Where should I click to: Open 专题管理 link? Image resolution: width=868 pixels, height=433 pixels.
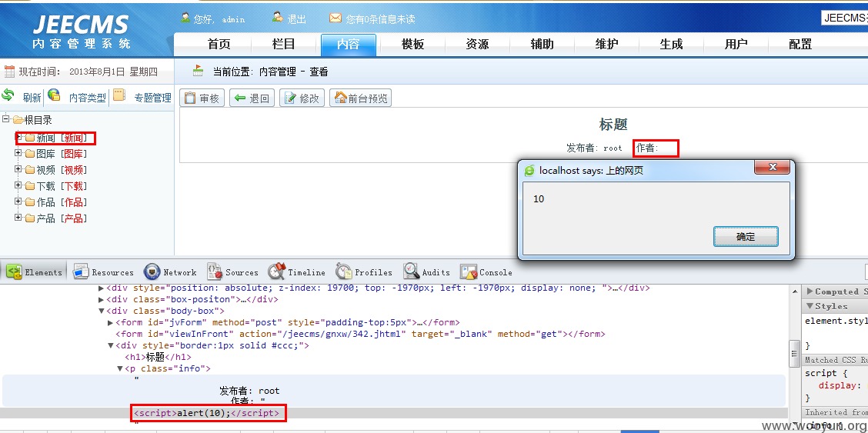point(153,98)
